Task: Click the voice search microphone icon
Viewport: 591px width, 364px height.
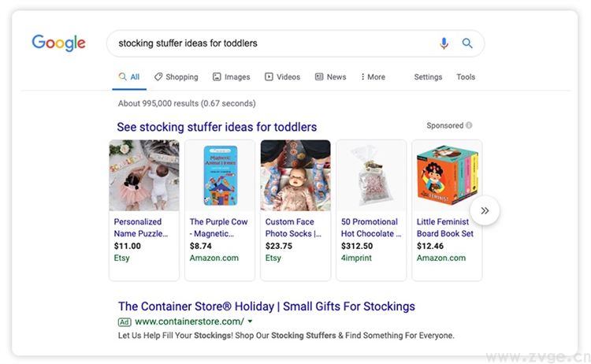Action: click(444, 43)
